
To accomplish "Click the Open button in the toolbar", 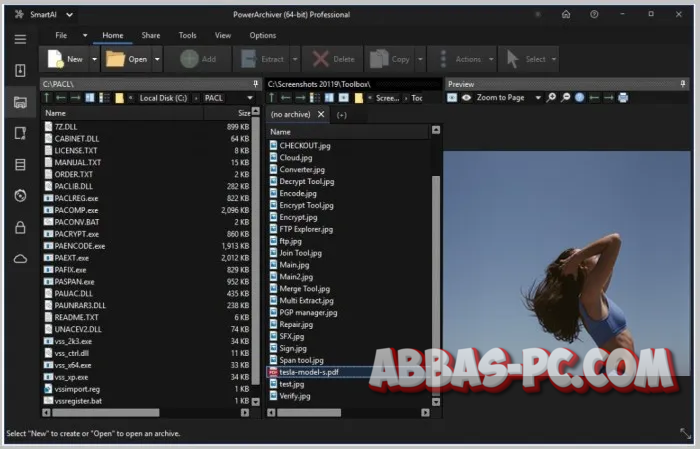I will pyautogui.click(x=126, y=59).
